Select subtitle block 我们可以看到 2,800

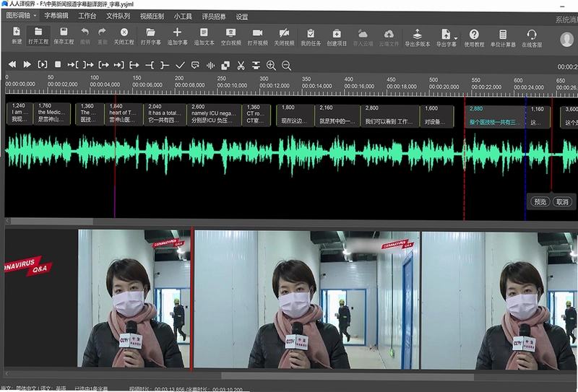(390, 116)
